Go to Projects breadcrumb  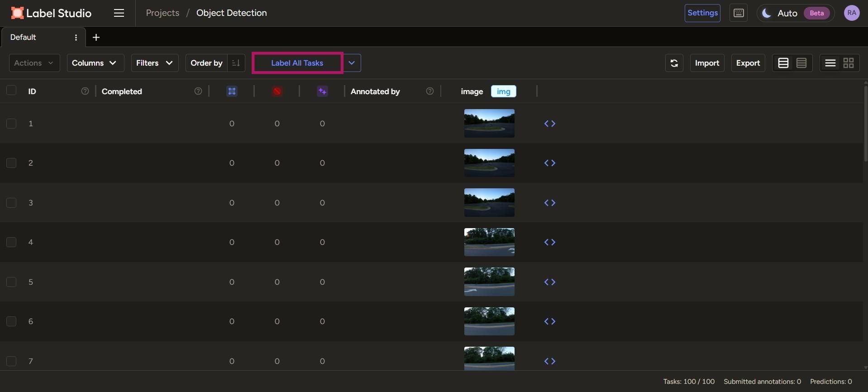coord(162,13)
